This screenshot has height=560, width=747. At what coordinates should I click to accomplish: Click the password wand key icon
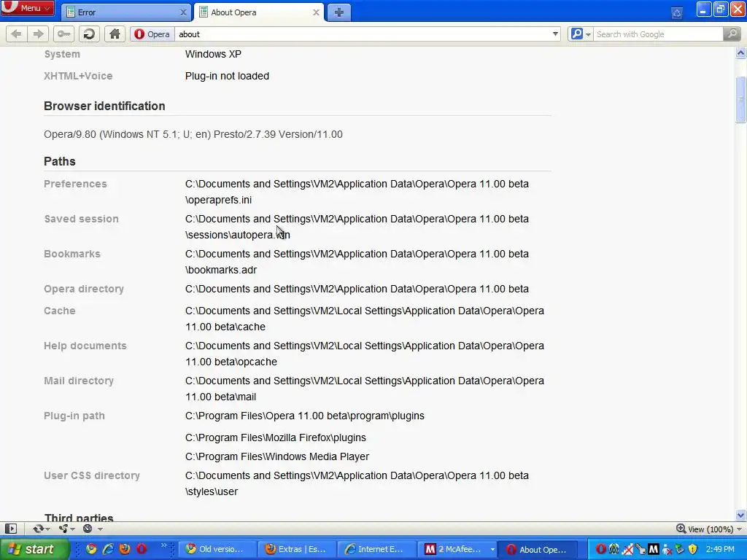[64, 34]
